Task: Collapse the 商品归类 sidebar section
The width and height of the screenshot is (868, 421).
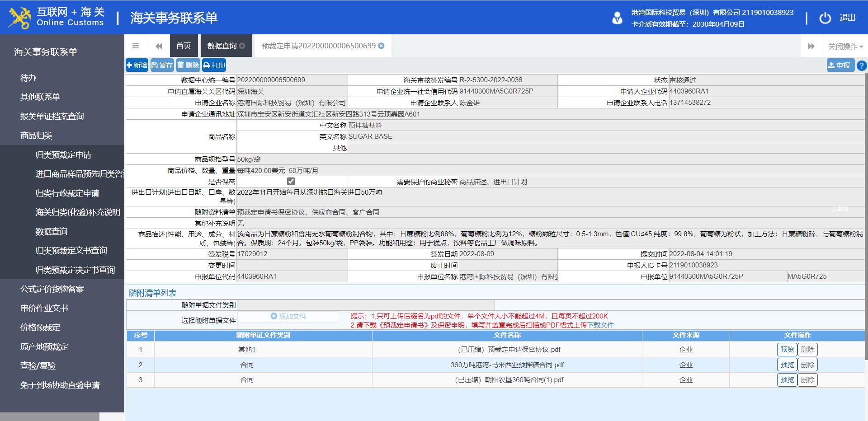Action: (36, 136)
